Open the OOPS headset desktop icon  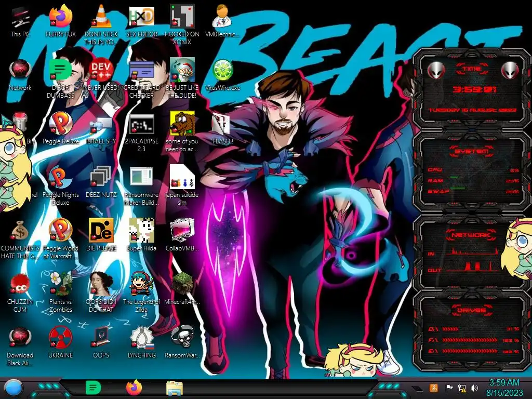101,343
